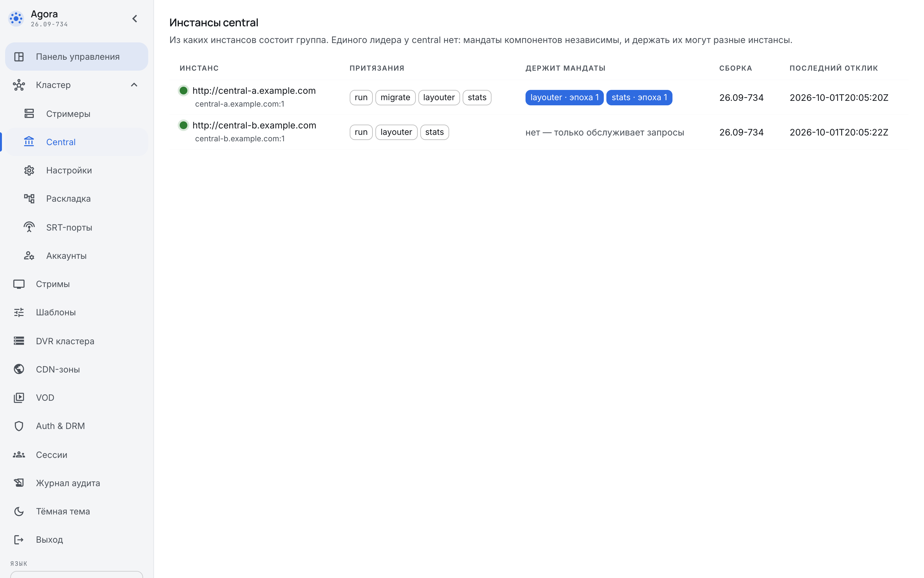924x578 pixels.
Task: Click the Auth & DRM shield icon
Action: 19,426
